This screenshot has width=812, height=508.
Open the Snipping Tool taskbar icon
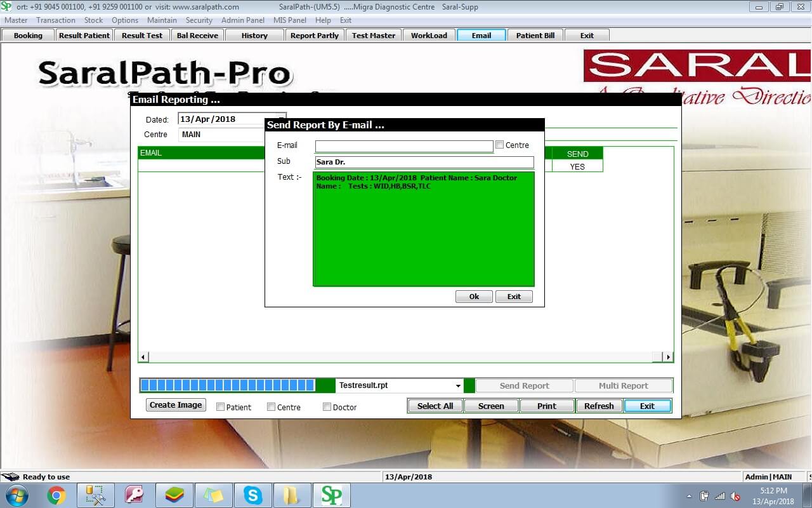pyautogui.click(x=96, y=495)
